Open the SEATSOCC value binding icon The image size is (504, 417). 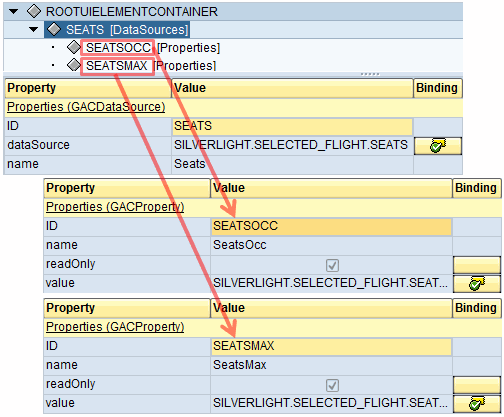[x=477, y=284]
